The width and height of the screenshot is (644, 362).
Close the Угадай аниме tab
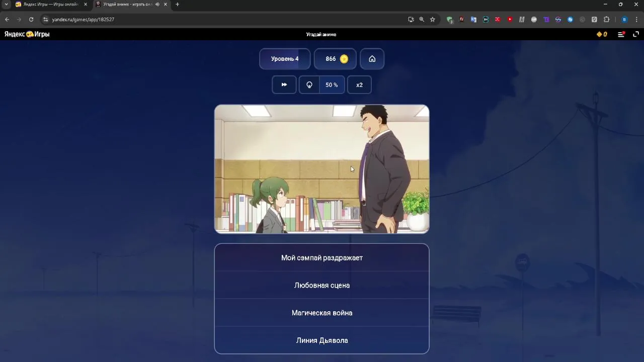[x=166, y=5]
